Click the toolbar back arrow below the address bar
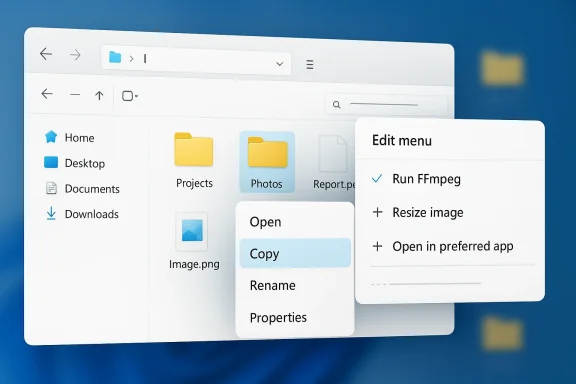Viewport: 576px width, 384px height. coord(47,94)
